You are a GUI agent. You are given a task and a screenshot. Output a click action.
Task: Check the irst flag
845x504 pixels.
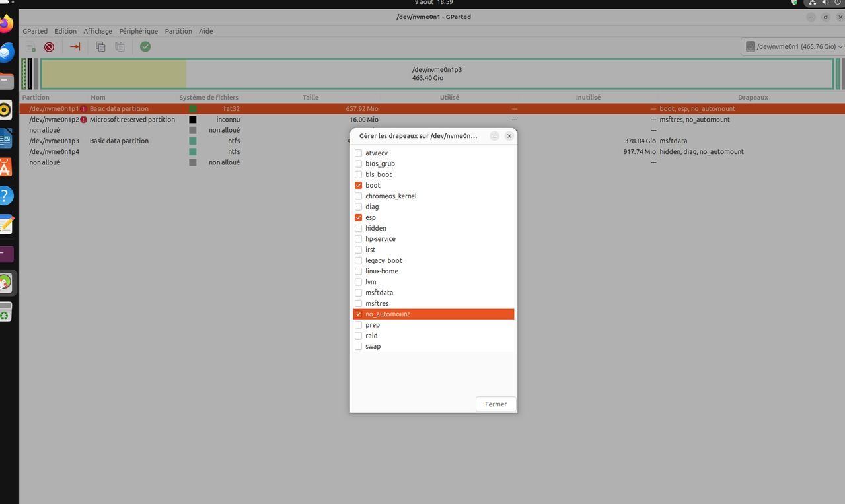pos(359,250)
